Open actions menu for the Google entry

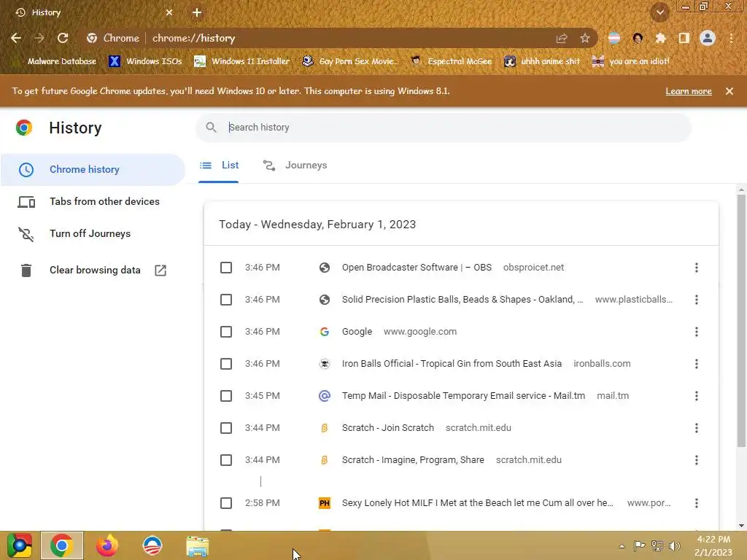coord(697,332)
